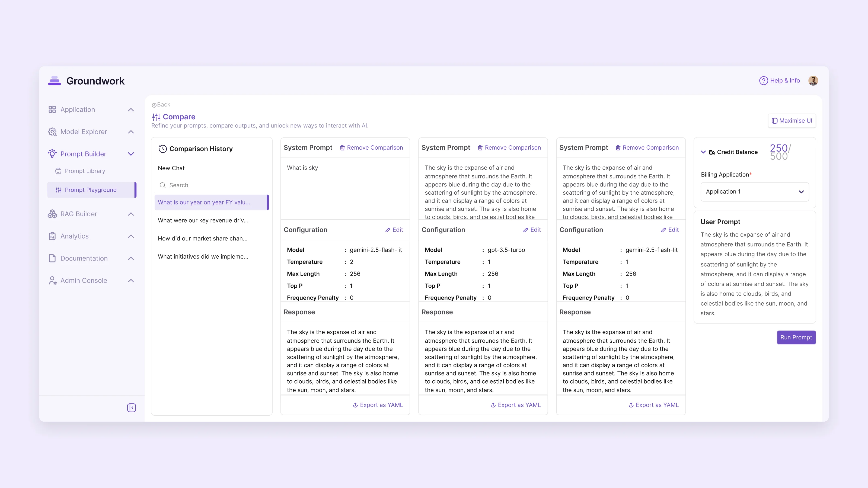Click the Back arrow link
Viewport: 868px width, 488px height.
pos(161,105)
